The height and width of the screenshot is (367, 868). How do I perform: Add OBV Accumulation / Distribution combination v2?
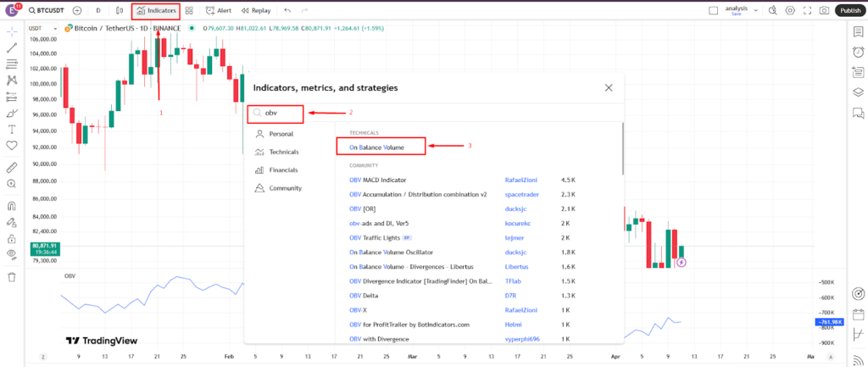[x=418, y=194]
